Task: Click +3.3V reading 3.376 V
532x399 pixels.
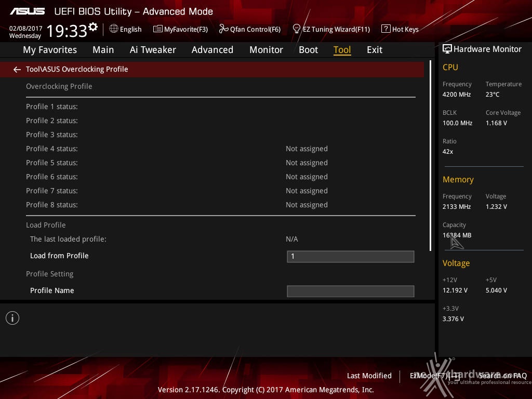Action: (x=453, y=319)
